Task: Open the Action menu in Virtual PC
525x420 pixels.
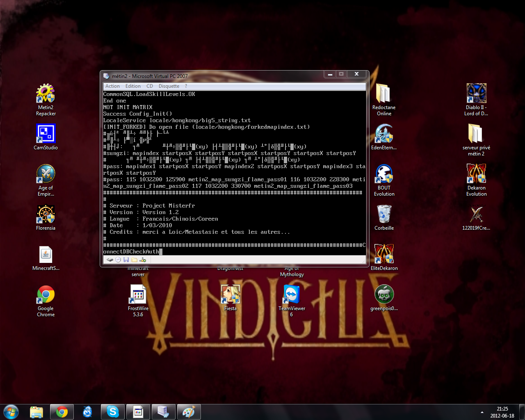Action: 112,86
